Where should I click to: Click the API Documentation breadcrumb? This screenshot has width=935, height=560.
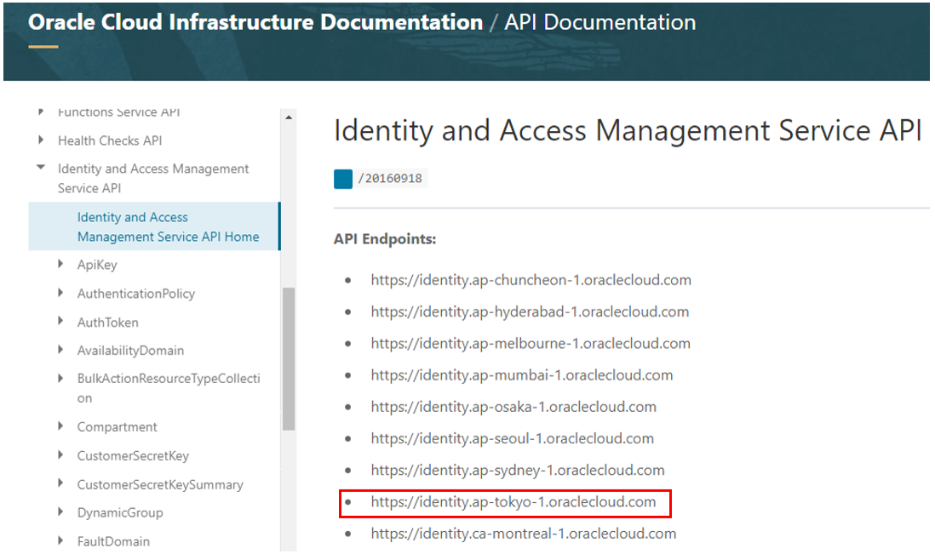click(x=599, y=22)
